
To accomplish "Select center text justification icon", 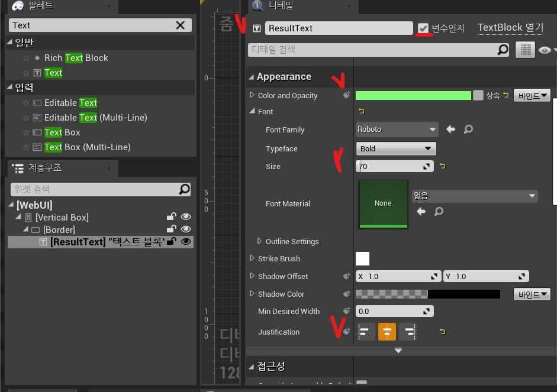I will click(x=387, y=332).
